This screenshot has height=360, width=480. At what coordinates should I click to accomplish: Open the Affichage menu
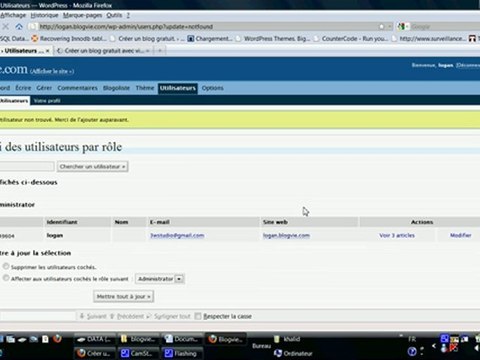click(13, 15)
